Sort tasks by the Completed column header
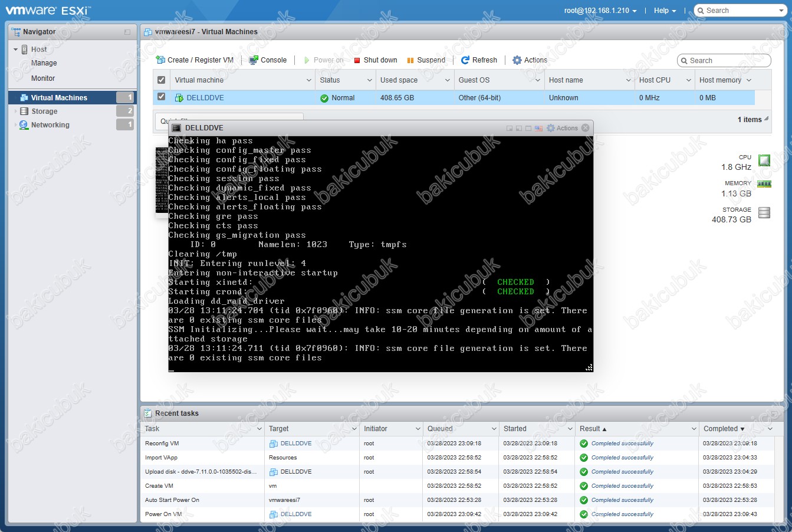Screen dimensions: 792x532 (x=721, y=429)
